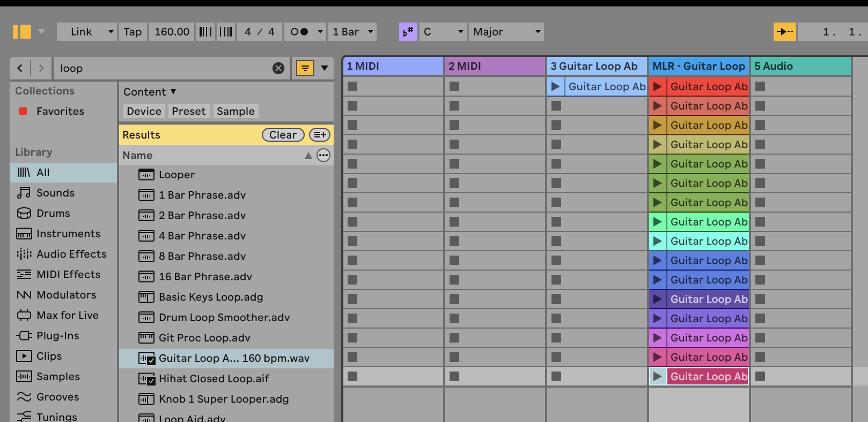Select the Instruments library category

pyautogui.click(x=63, y=234)
